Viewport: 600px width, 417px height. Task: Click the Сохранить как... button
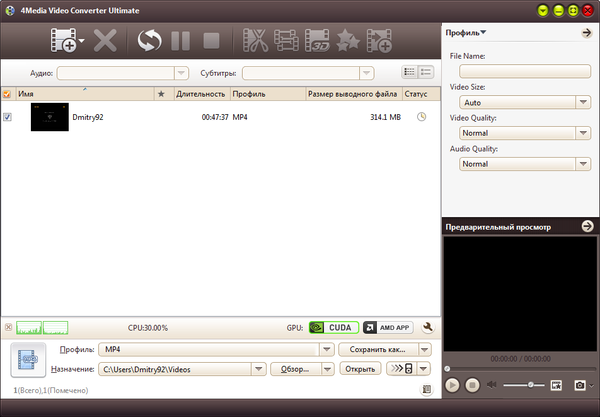tap(378, 350)
